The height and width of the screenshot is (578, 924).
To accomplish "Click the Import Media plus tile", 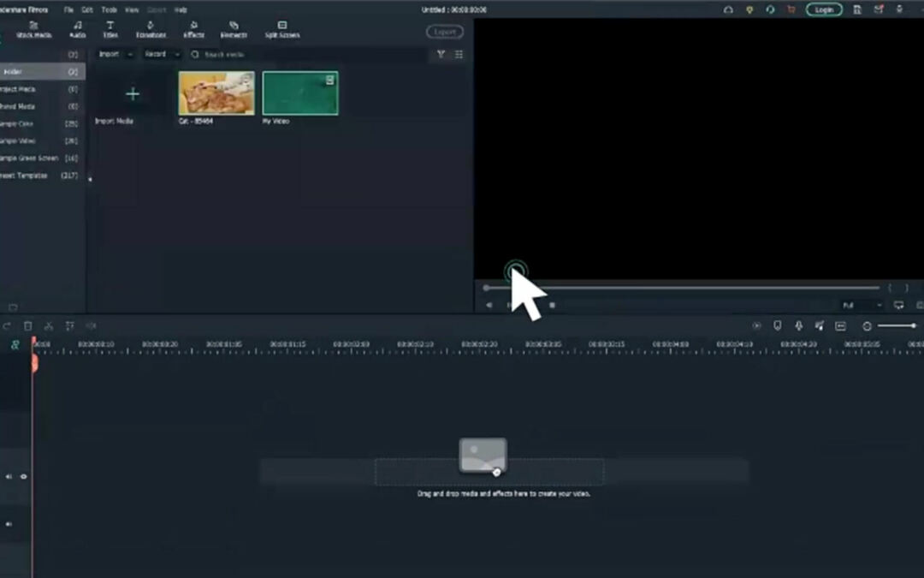I will click(133, 94).
